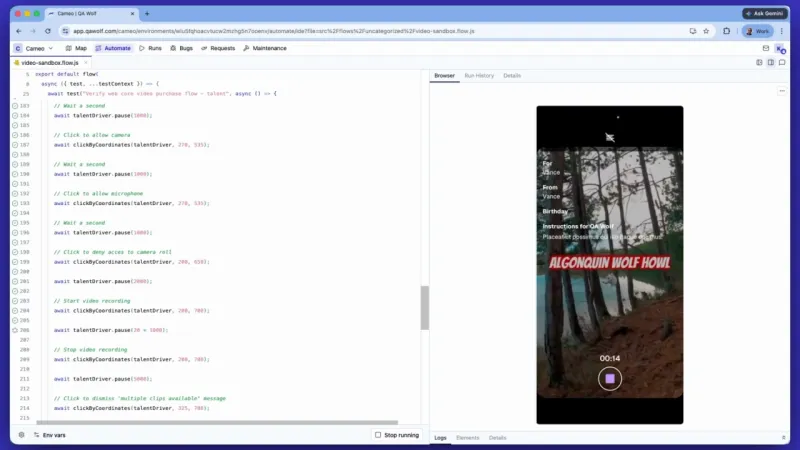The height and width of the screenshot is (450, 800).
Task: Go to the Runs section
Action: (x=151, y=48)
